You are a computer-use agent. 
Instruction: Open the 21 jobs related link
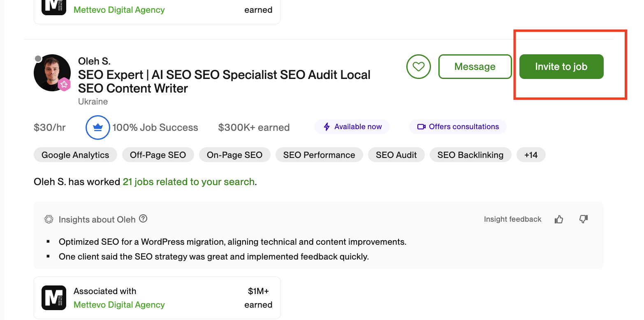tap(189, 182)
